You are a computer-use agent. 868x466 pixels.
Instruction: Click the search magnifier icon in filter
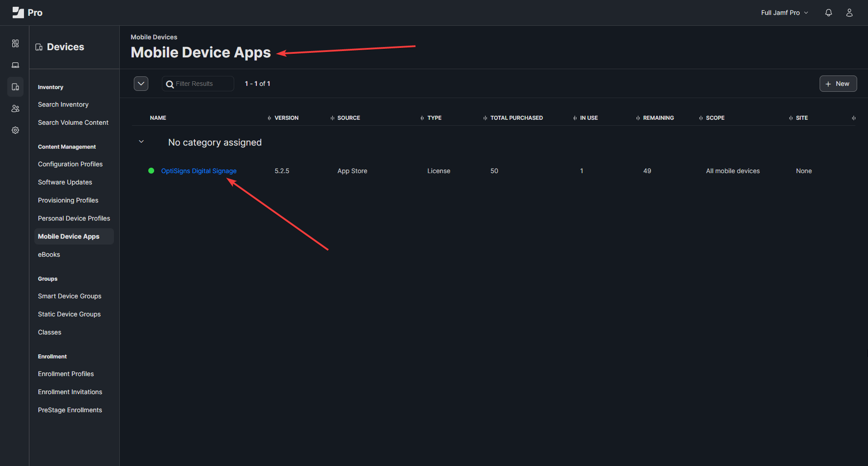point(170,84)
